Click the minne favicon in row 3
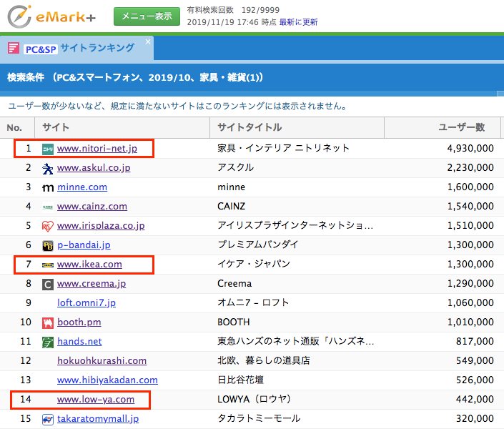504x429 pixels. point(48,188)
